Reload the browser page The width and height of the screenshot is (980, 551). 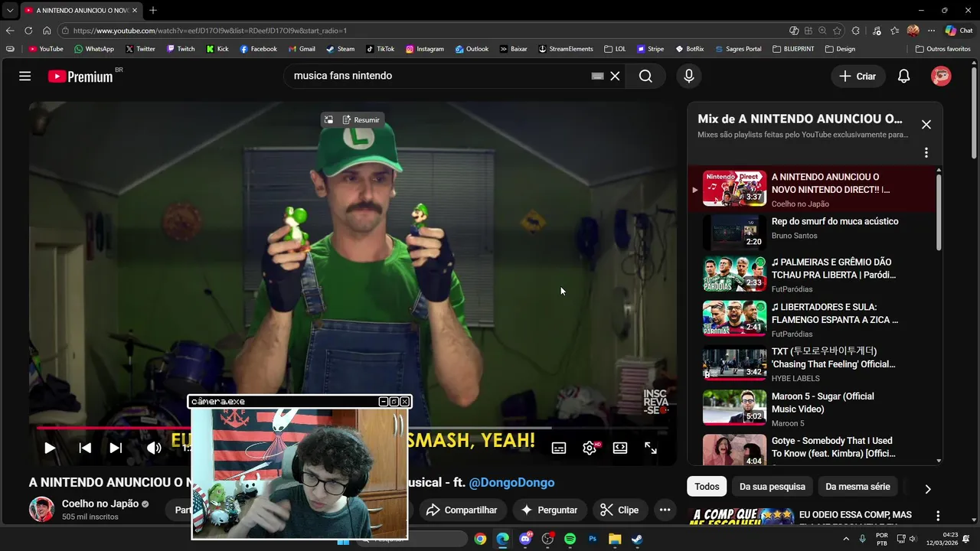coord(28,31)
